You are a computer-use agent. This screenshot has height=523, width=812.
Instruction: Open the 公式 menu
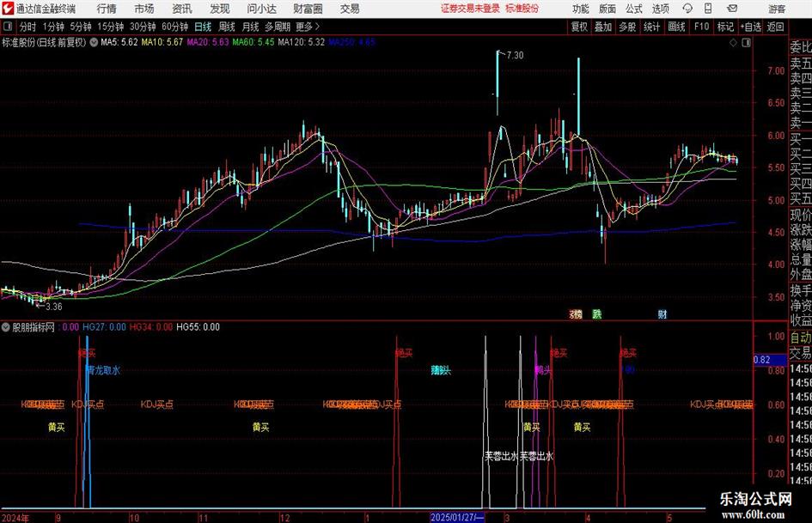pyautogui.click(x=634, y=9)
